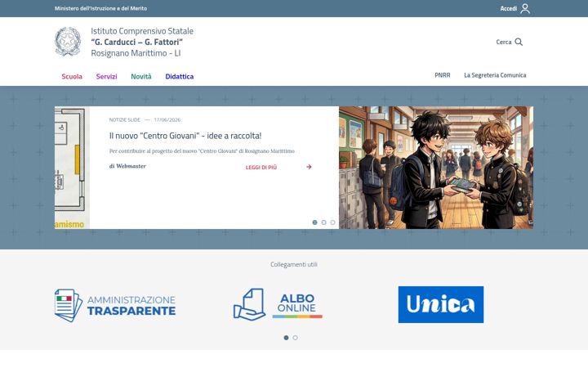Viewport: 588px width, 368px height.
Task: Open the Amministrazione Trasparente document icon
Action: pyautogui.click(x=69, y=305)
